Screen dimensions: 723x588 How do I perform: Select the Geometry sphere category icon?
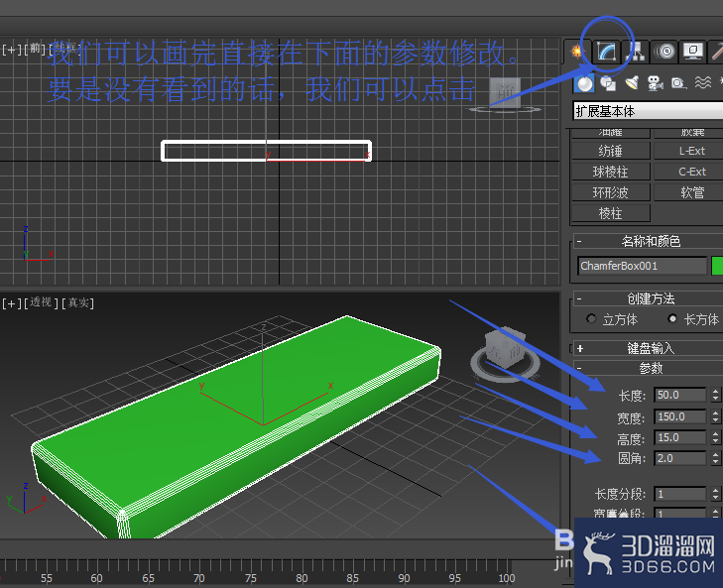585,83
